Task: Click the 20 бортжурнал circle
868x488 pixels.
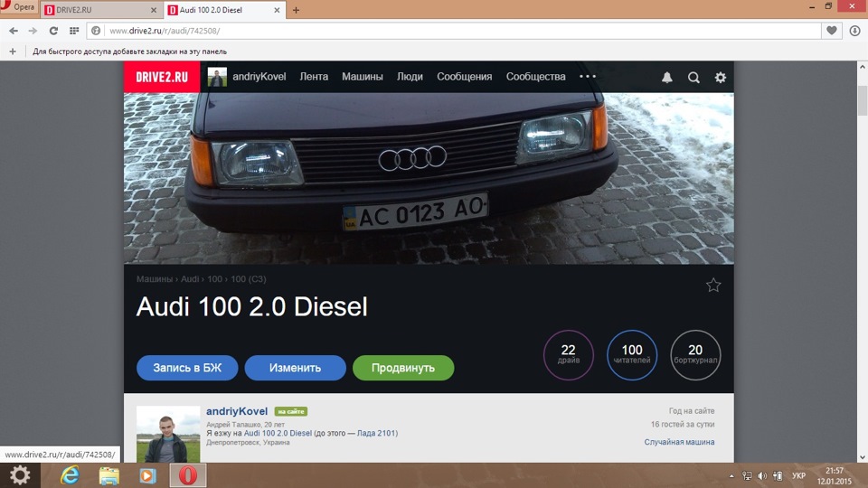Action: click(695, 354)
